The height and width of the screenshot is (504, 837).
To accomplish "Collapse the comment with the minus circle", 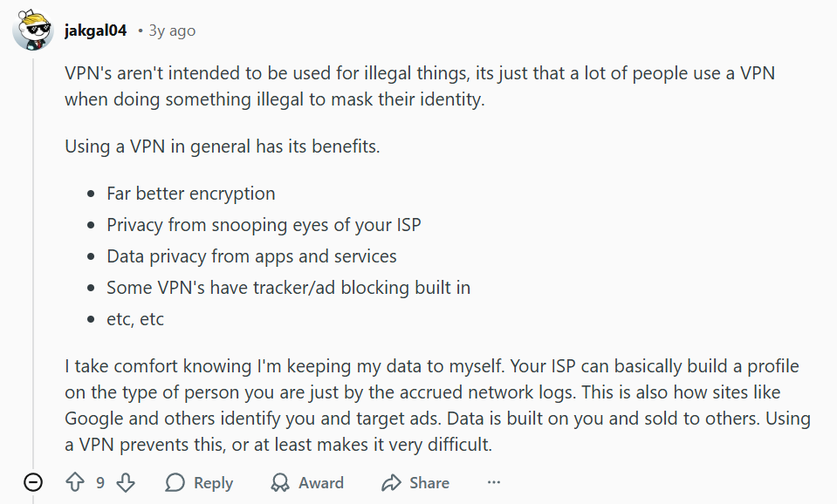I will (33, 482).
